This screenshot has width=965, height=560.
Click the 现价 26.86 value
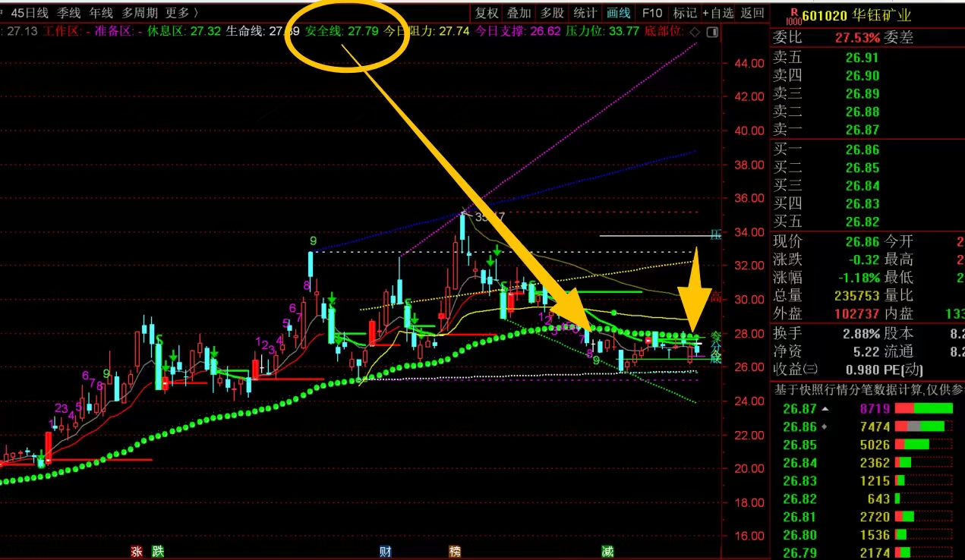point(862,242)
